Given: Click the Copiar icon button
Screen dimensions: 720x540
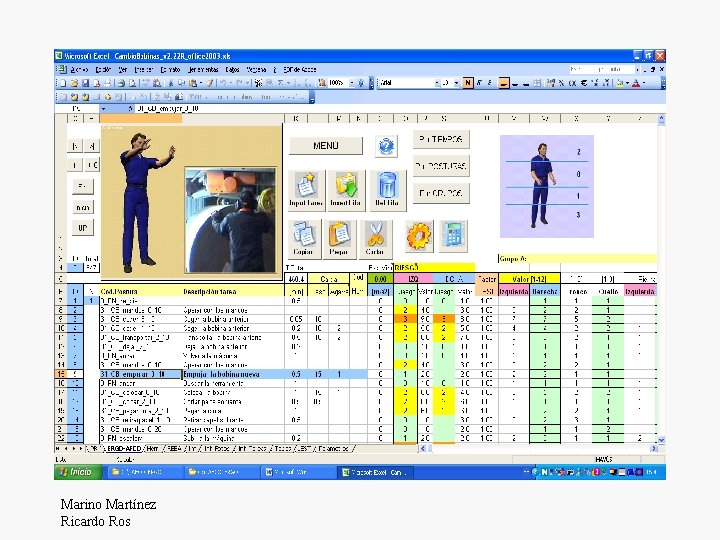Looking at the screenshot, I should [x=304, y=238].
